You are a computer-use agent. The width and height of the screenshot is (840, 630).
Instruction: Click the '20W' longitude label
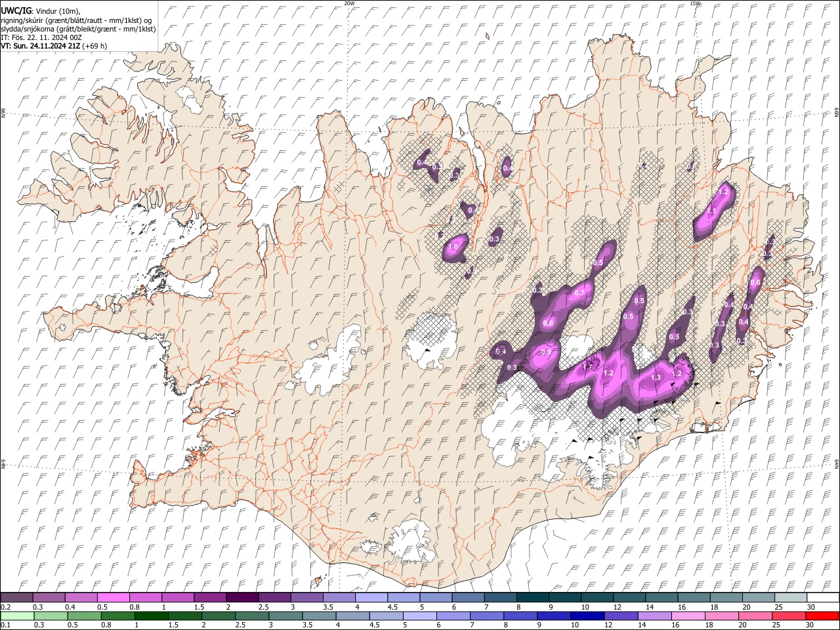(349, 3)
